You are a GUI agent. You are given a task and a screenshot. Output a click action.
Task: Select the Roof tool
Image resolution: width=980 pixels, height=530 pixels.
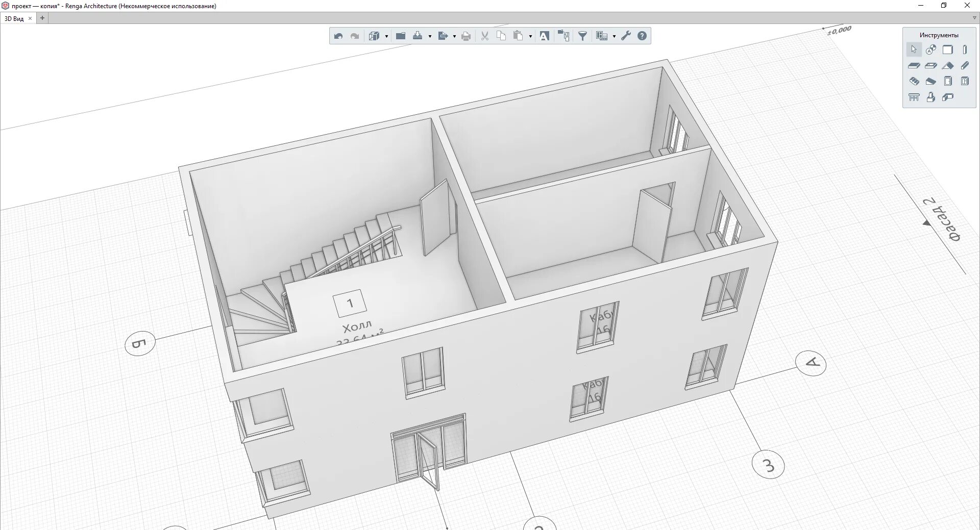point(948,65)
